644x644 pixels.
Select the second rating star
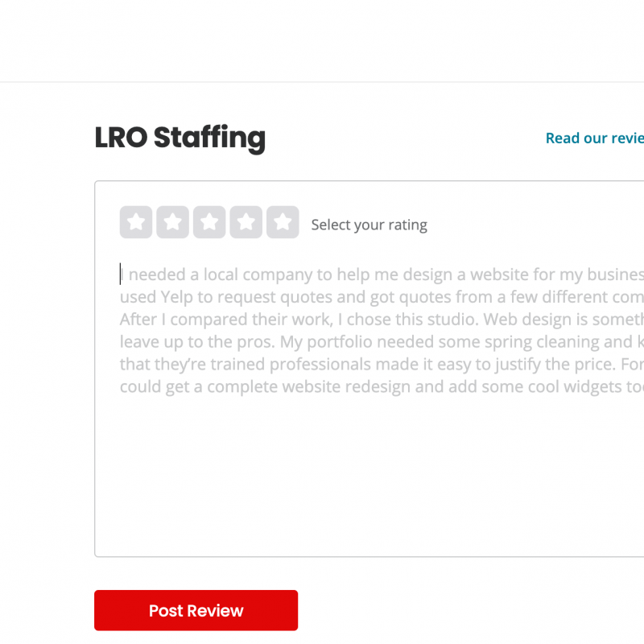point(172,223)
